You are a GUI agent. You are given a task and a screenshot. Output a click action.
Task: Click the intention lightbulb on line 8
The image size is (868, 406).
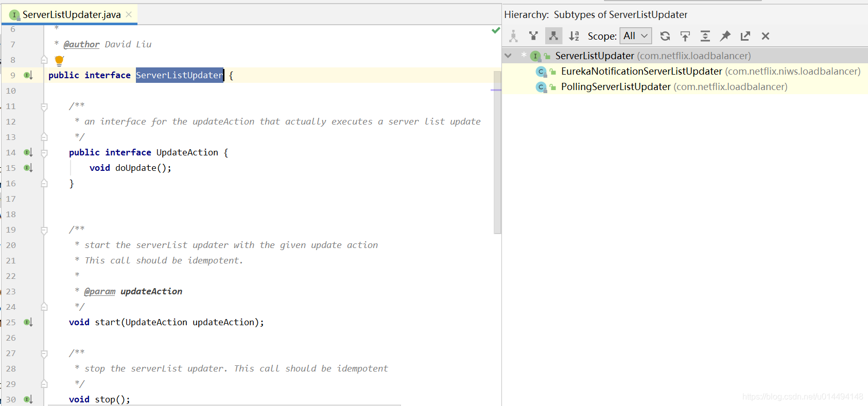(59, 60)
